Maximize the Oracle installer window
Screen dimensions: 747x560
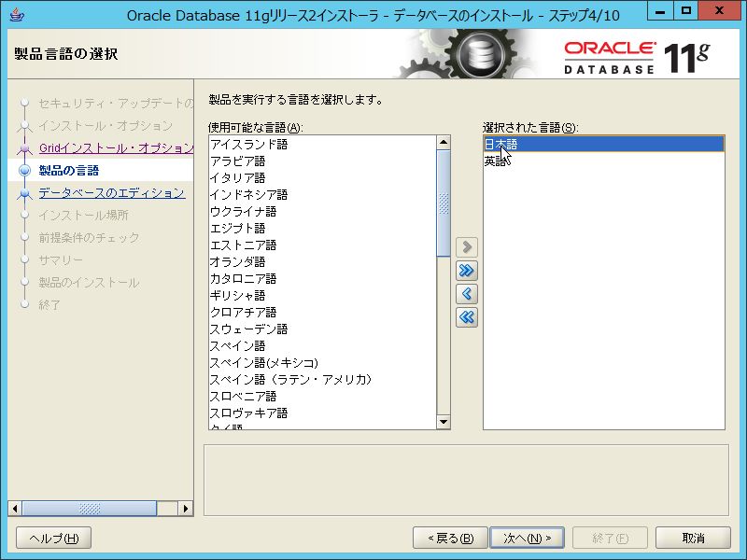(x=686, y=11)
